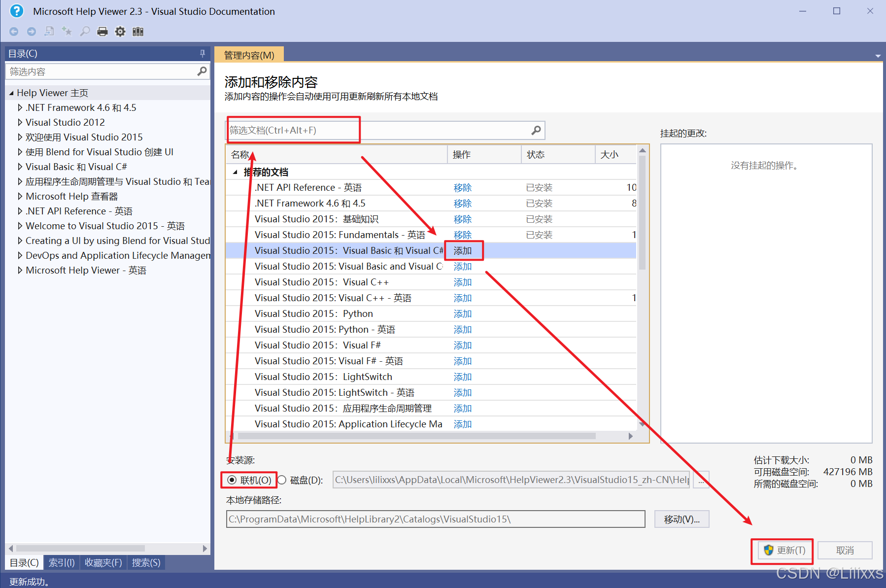This screenshot has height=588, width=886.
Task: Click 添加 for Visual Studio 2015: Visual F#
Action: pyautogui.click(x=463, y=345)
